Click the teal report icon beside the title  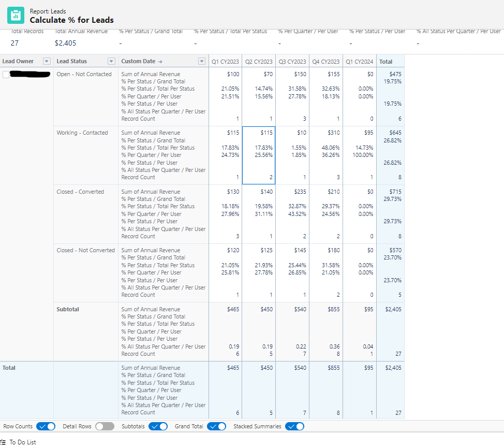[x=16, y=16]
